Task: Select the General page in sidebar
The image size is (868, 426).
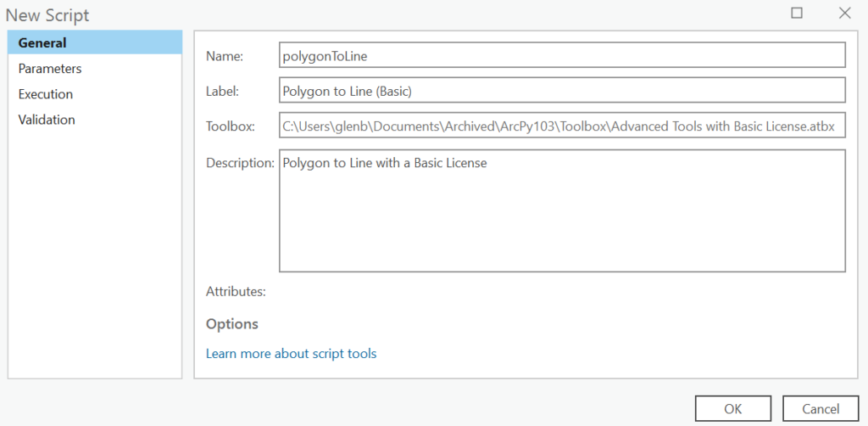Action: (95, 42)
